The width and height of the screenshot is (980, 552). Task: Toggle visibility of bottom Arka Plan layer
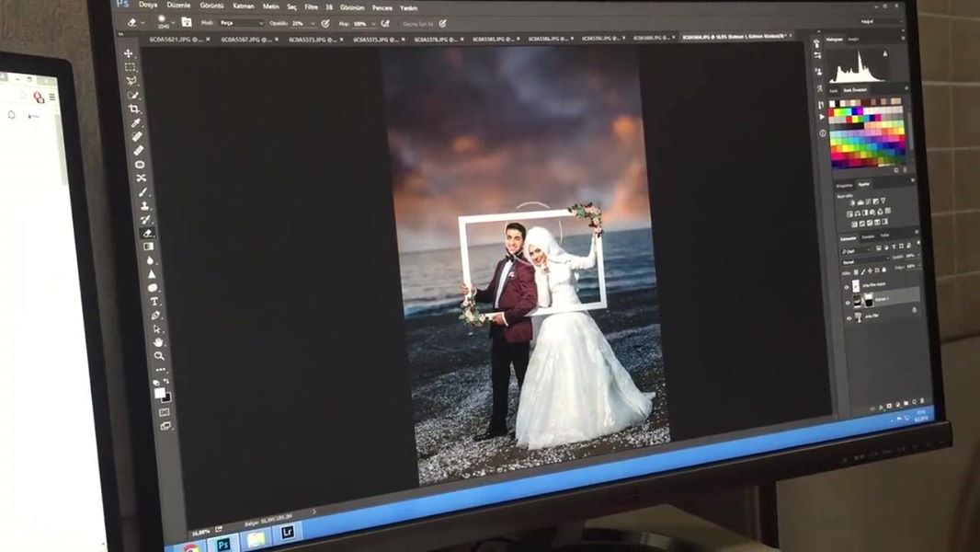(849, 318)
